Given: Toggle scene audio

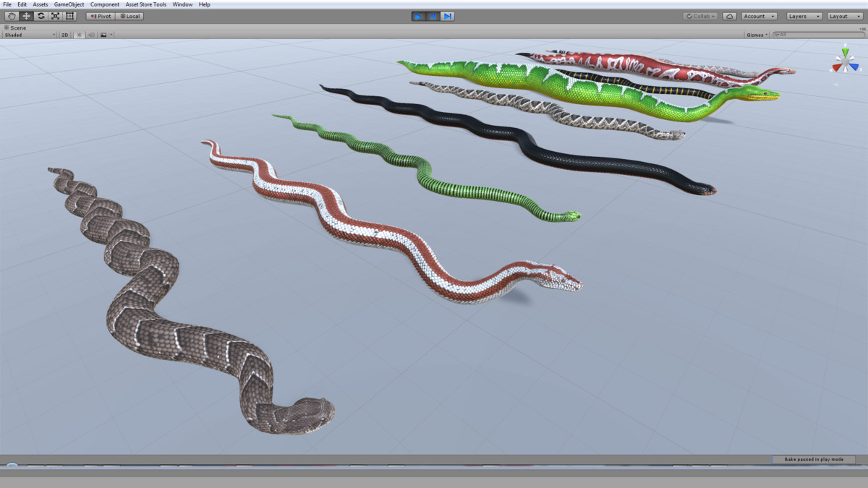Looking at the screenshot, I should [91, 34].
